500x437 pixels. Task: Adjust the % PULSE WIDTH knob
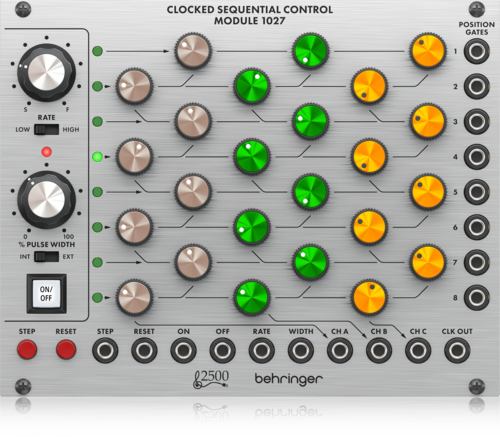tap(46, 200)
